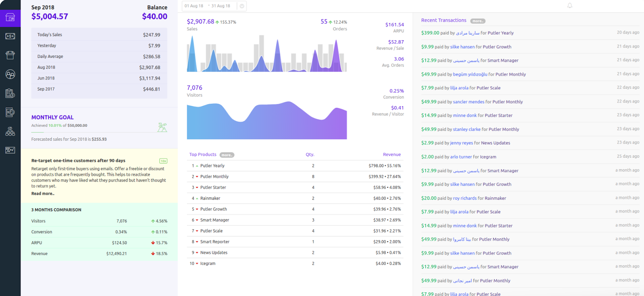Click silke hansen in the 21 days ago transaction
This screenshot has width=644, height=296.
462,47
